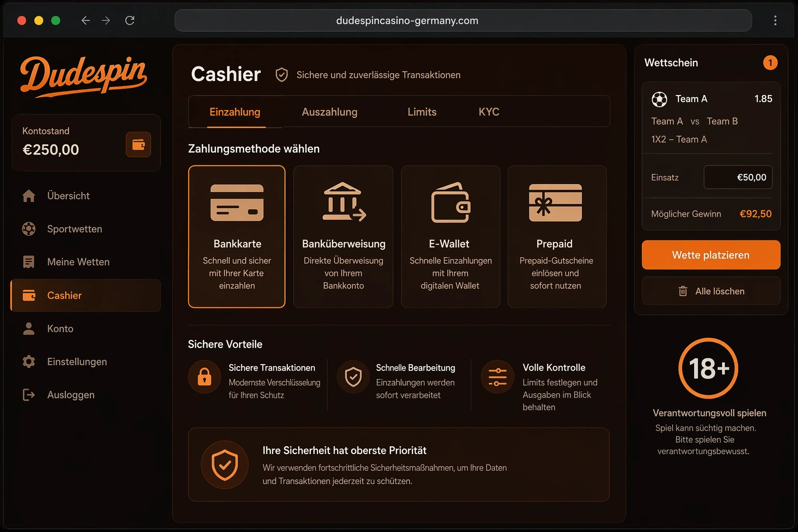Switch to the Auszahlung tab
Screen dimensions: 798x532
[x=329, y=112]
